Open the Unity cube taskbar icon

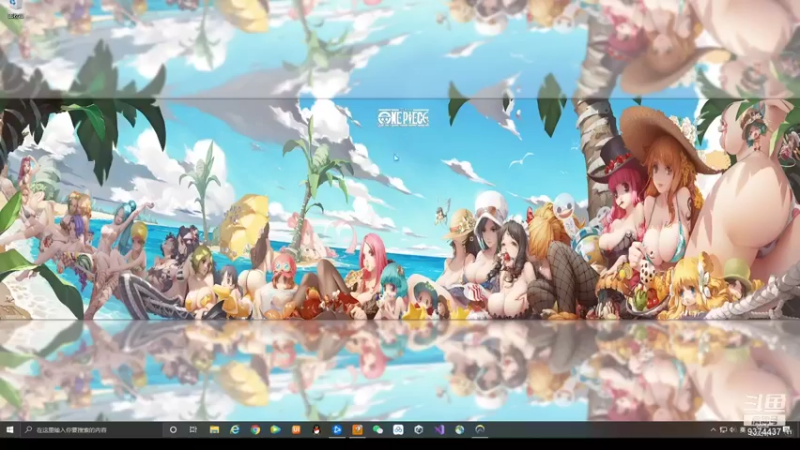(x=419, y=430)
